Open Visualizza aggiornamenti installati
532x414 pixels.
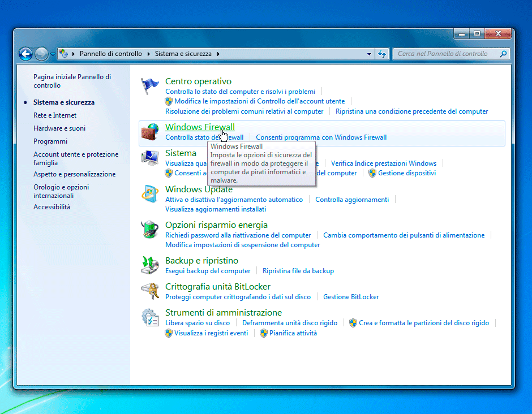pyautogui.click(x=216, y=209)
